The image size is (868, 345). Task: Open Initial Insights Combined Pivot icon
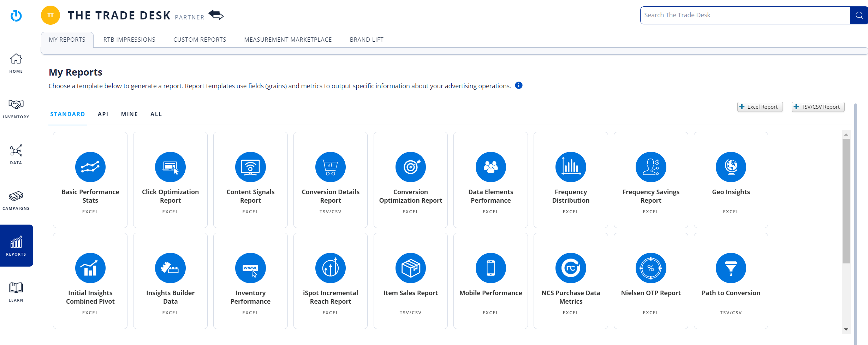(x=90, y=268)
